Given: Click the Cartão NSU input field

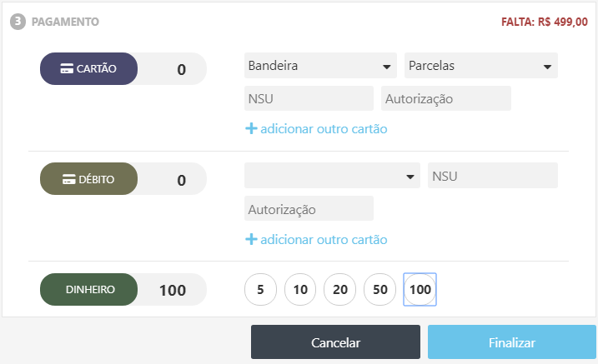Looking at the screenshot, I should click(309, 99).
